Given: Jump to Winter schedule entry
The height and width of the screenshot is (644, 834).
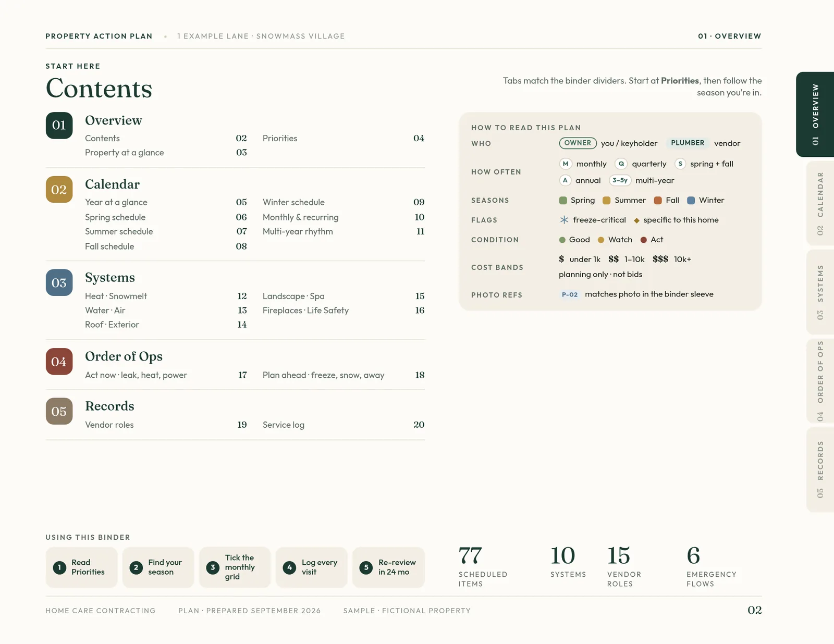Looking at the screenshot, I should pyautogui.click(x=344, y=202).
